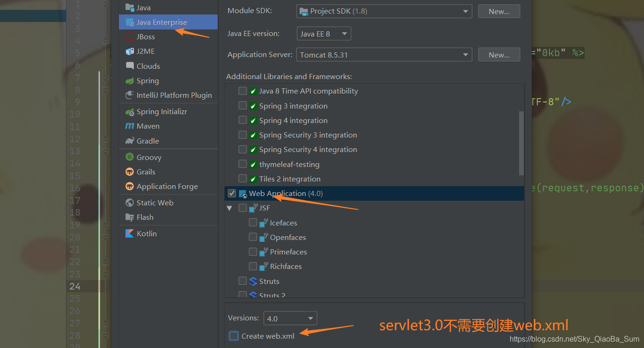Select Spring Initializr project type
The image size is (644, 348).
[168, 111]
